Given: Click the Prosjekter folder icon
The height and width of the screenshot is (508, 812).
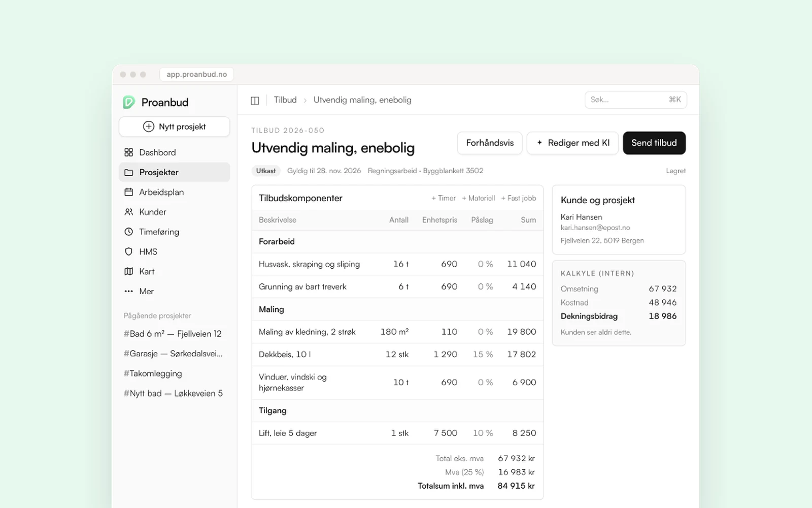Looking at the screenshot, I should point(128,172).
